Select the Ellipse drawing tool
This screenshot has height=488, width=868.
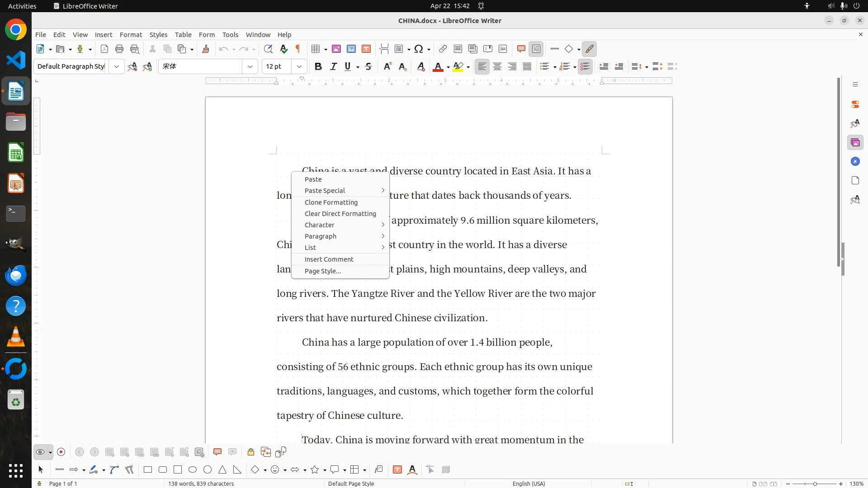click(193, 470)
